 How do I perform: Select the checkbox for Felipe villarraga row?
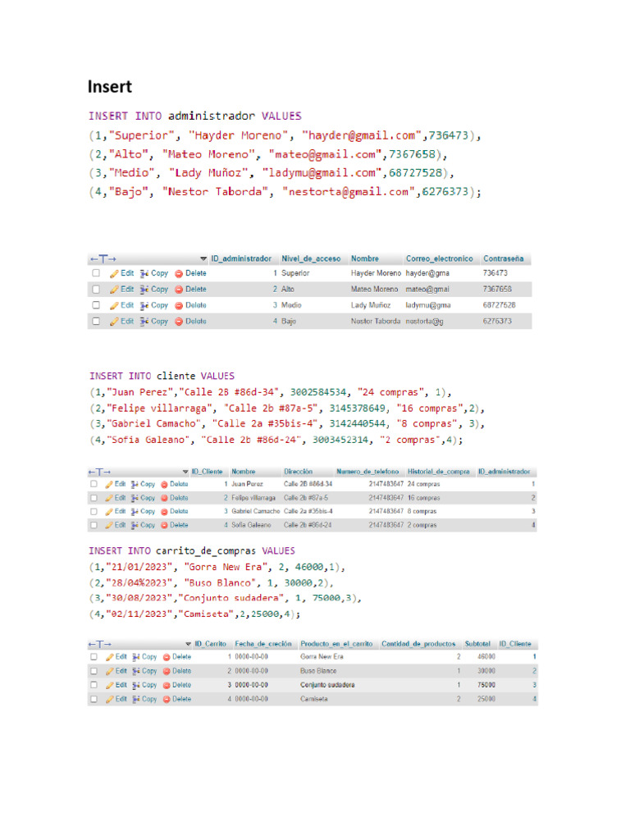pyautogui.click(x=94, y=498)
